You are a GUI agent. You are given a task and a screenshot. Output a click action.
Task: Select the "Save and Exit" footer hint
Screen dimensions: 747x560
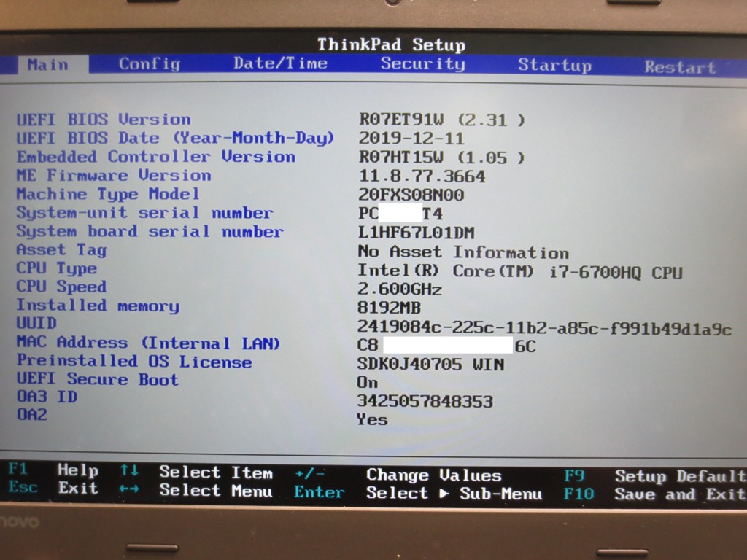point(681,494)
